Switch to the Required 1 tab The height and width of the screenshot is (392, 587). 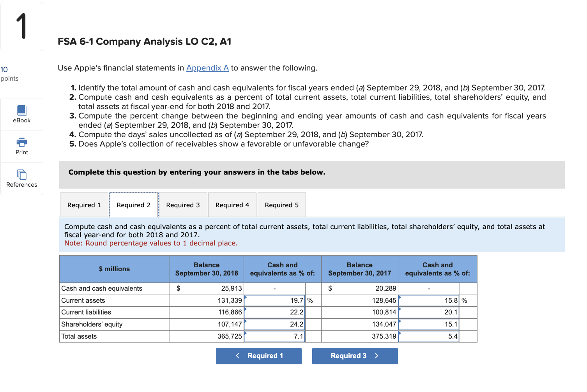coord(83,205)
